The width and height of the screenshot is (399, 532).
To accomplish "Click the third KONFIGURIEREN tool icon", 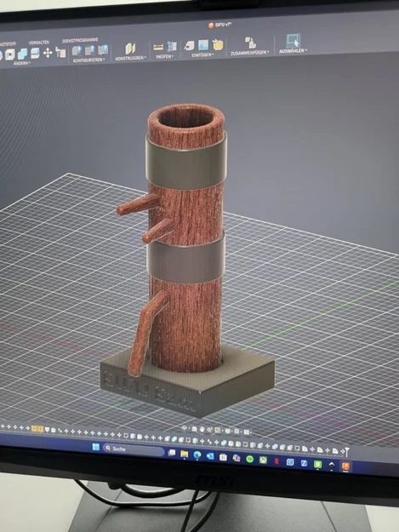I will pos(103,49).
